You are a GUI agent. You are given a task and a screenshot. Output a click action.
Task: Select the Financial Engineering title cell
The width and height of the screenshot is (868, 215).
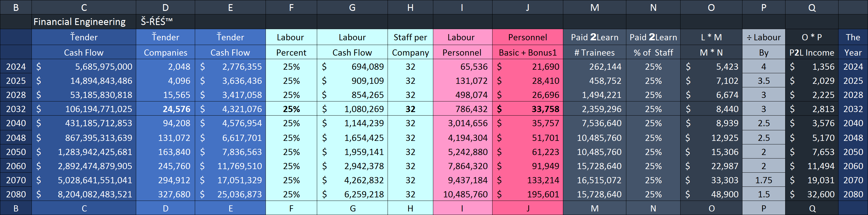click(80, 22)
